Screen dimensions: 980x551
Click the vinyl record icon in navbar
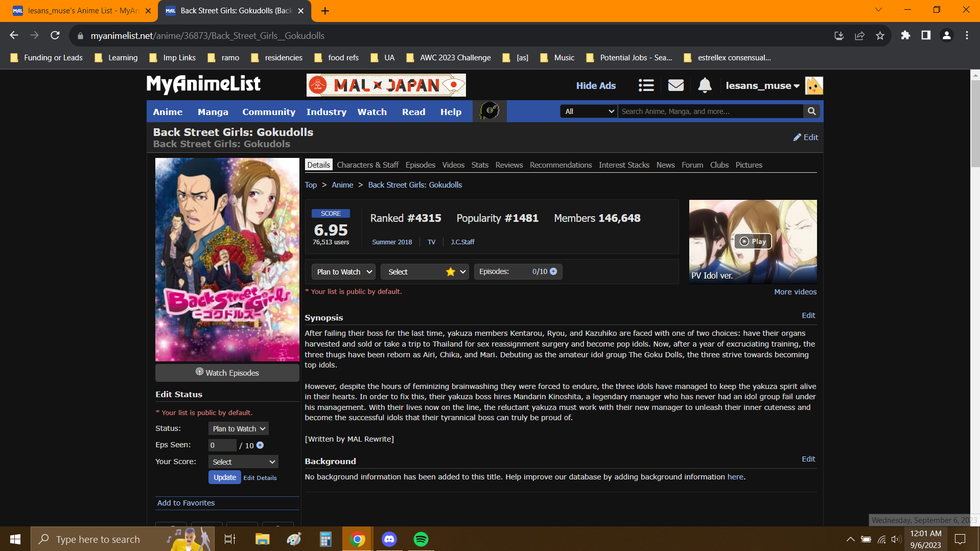point(489,111)
